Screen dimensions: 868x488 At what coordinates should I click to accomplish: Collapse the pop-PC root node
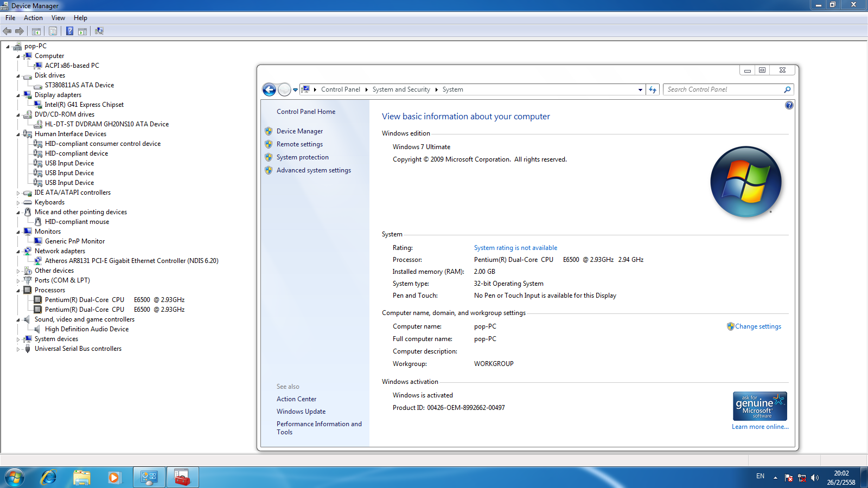click(8, 47)
